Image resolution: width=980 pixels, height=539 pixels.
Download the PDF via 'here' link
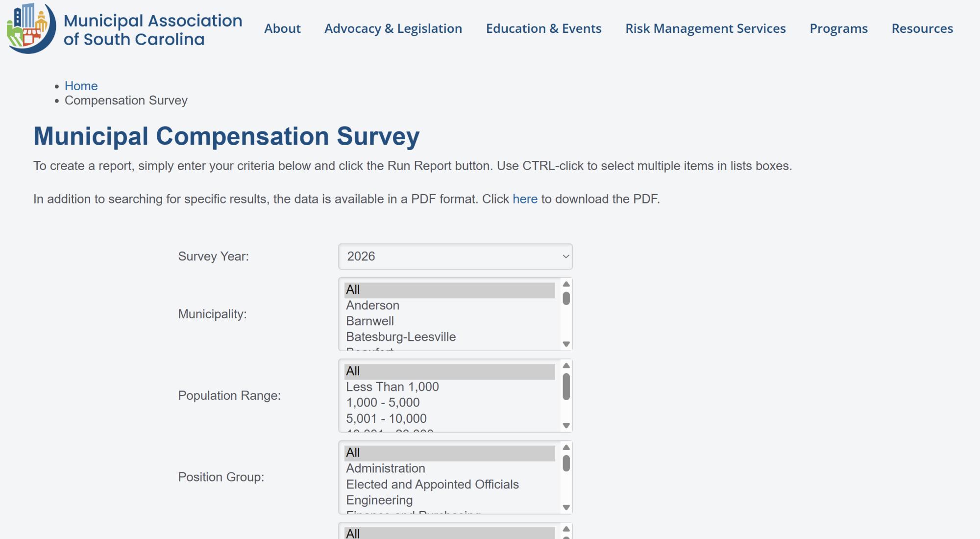coord(525,199)
